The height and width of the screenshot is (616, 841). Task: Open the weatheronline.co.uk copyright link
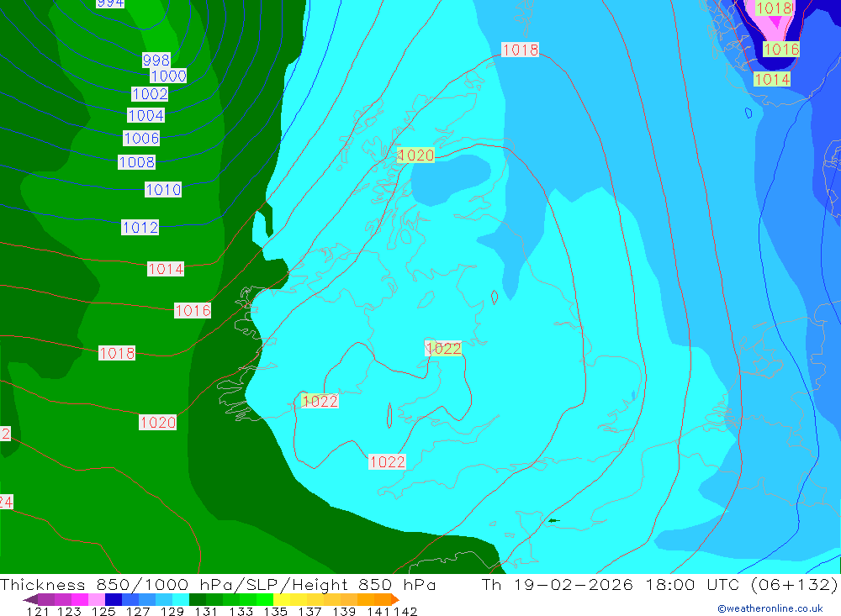(770, 608)
